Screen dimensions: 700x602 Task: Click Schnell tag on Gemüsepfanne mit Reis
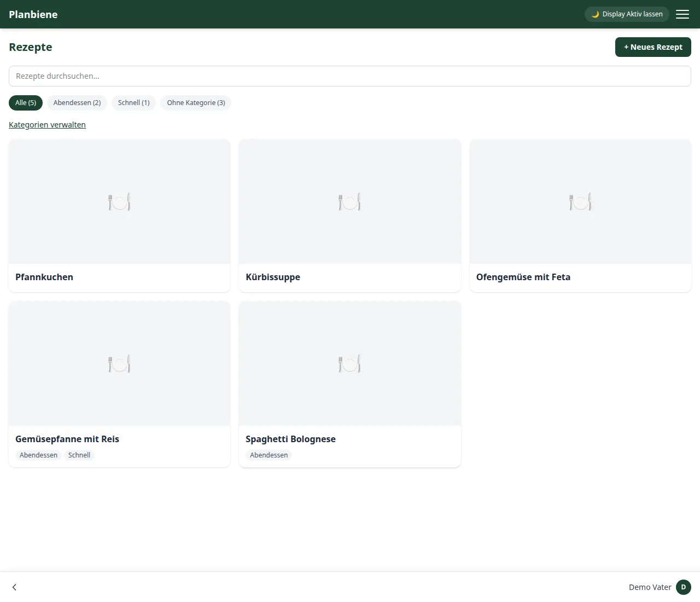(79, 455)
